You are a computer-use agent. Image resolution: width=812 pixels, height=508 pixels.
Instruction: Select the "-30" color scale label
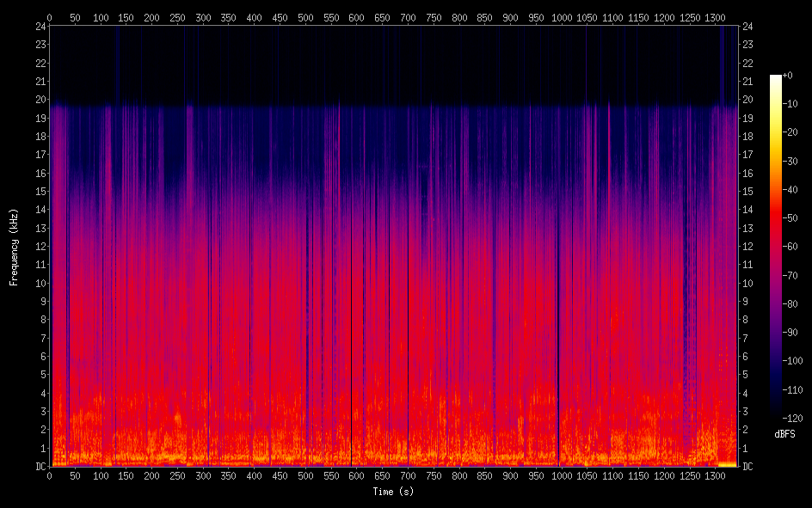[790, 162]
